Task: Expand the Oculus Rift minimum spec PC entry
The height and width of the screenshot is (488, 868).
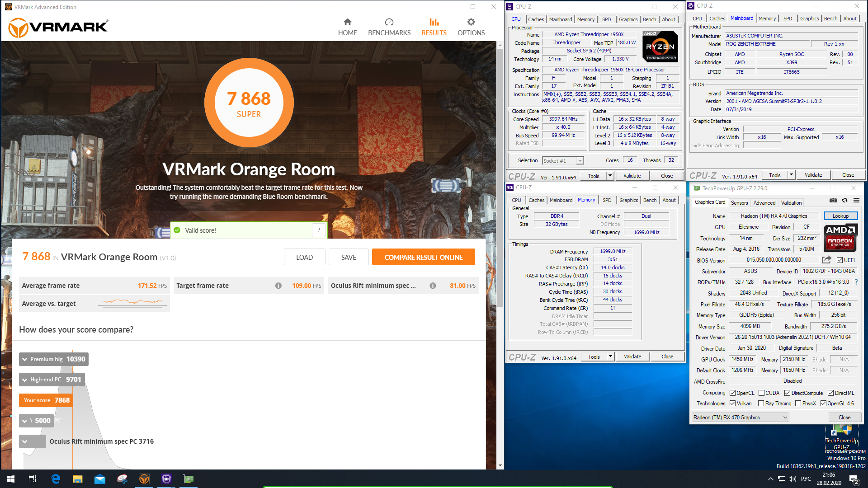Action: pos(33,441)
